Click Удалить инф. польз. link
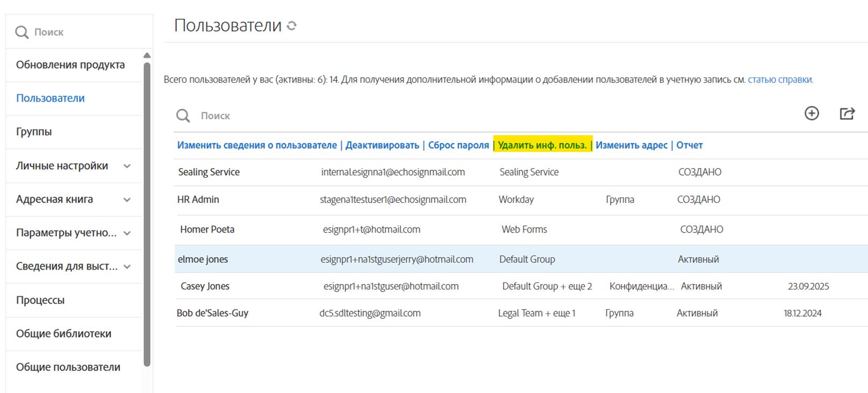Image resolution: width=868 pixels, height=393 pixels. [x=542, y=145]
